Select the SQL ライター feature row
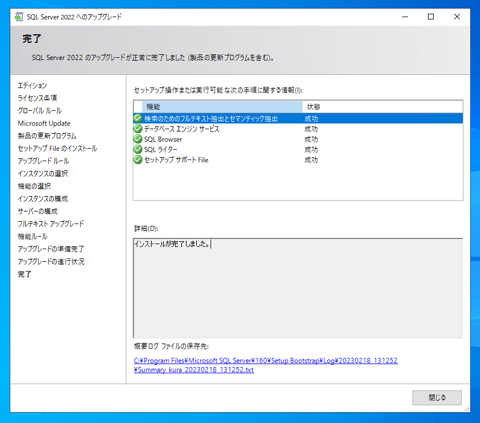Image resolution: width=480 pixels, height=423 pixels. point(298,149)
